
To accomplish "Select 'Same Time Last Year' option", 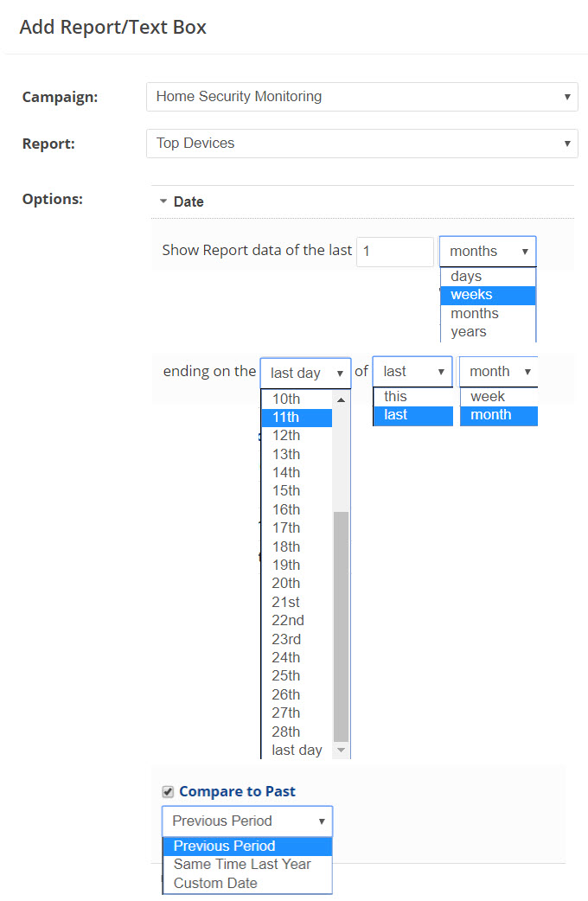I will pyautogui.click(x=242, y=865).
